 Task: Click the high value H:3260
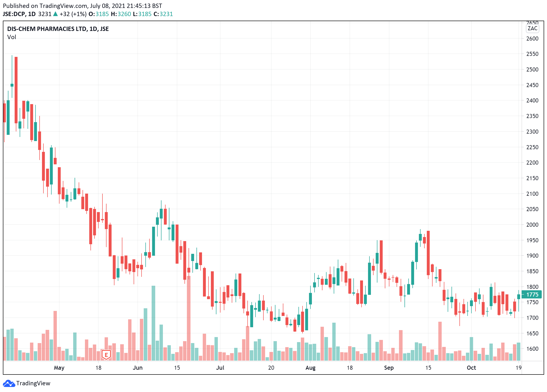click(x=121, y=14)
